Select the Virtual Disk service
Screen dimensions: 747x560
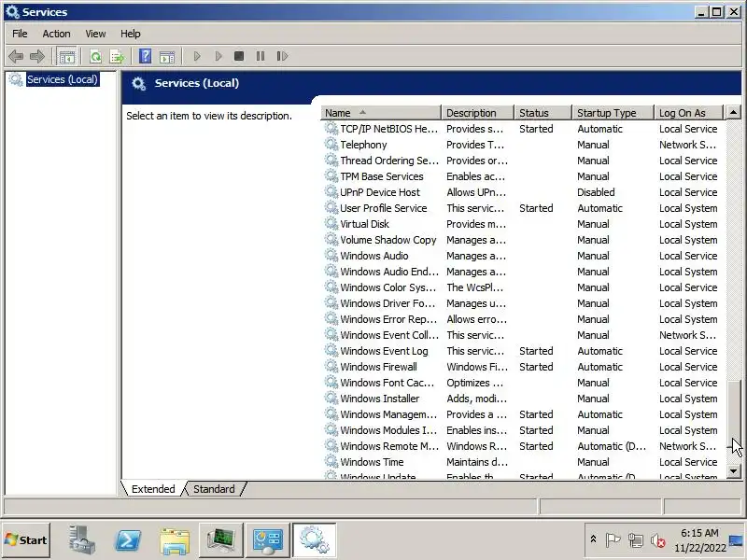click(x=522, y=224)
